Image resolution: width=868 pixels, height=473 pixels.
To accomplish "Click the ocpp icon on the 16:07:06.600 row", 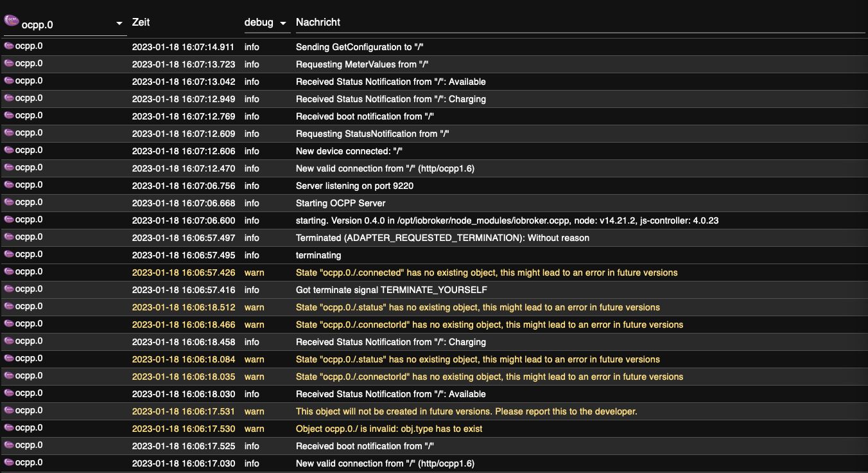I will pyautogui.click(x=9, y=220).
